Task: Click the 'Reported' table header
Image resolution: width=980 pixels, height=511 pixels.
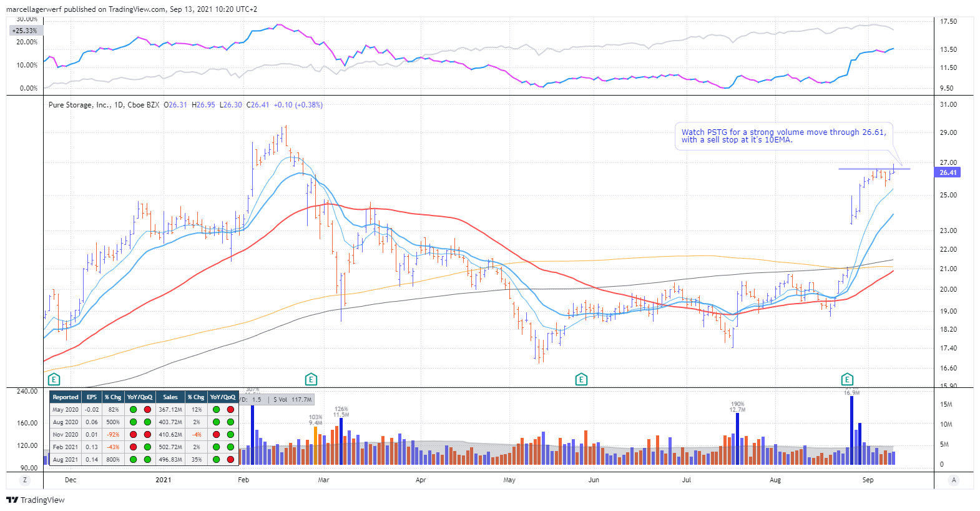Action: coord(66,397)
